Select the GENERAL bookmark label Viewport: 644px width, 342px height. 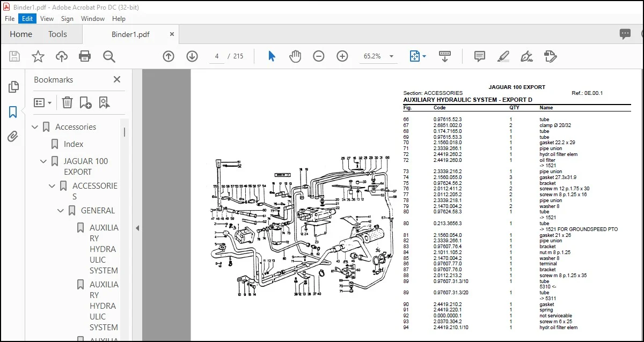(x=98, y=211)
